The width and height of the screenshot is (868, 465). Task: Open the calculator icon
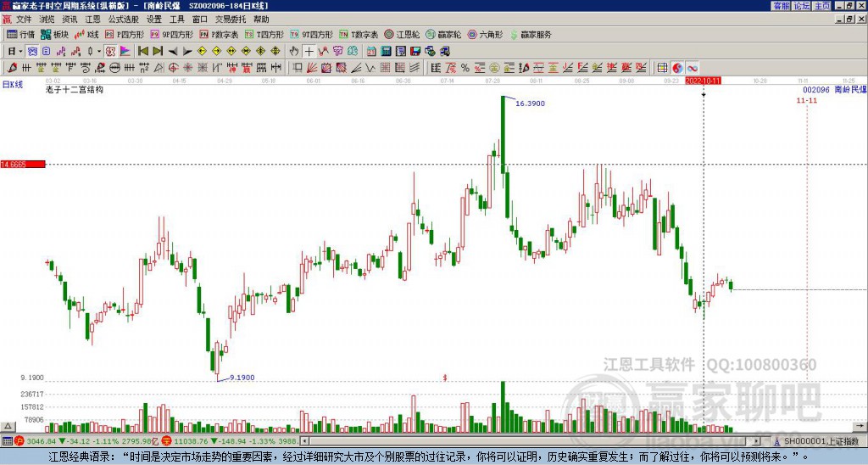click(386, 52)
